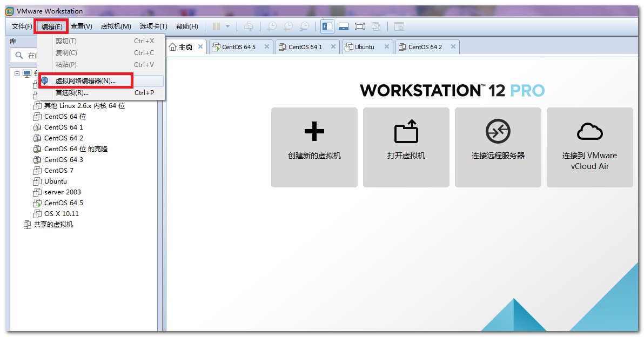Close the CentOS 64 5 tab

(x=267, y=46)
